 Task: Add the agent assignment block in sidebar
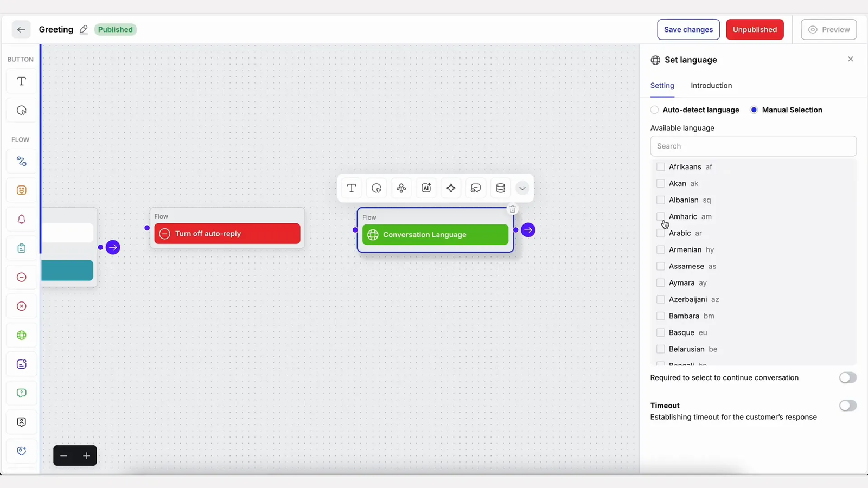point(22,422)
